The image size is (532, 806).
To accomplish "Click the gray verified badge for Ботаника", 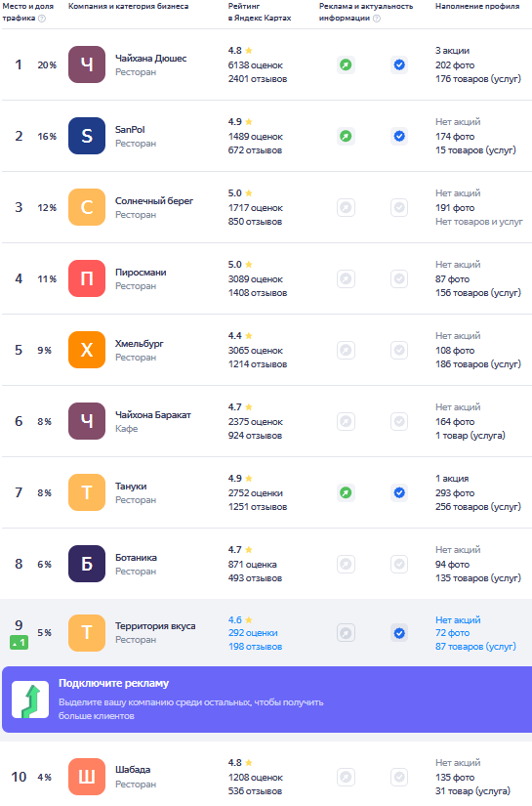I will click(x=399, y=564).
